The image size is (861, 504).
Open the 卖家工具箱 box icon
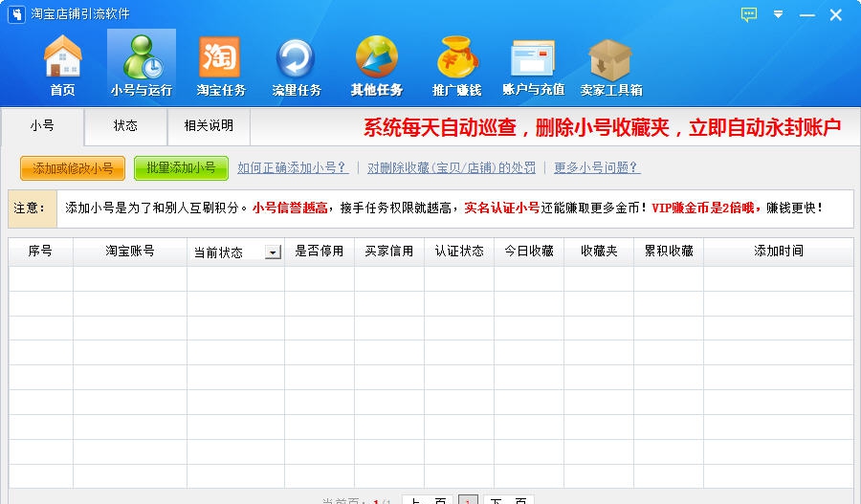pyautogui.click(x=611, y=65)
